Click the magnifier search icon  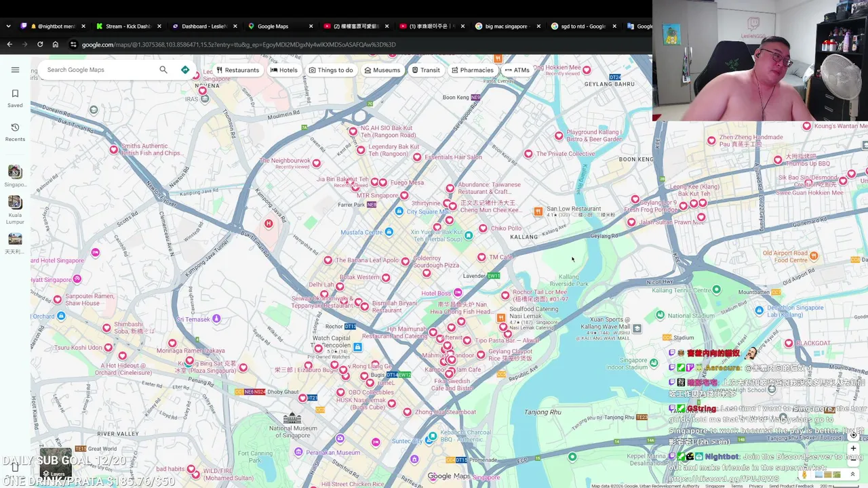(x=163, y=70)
